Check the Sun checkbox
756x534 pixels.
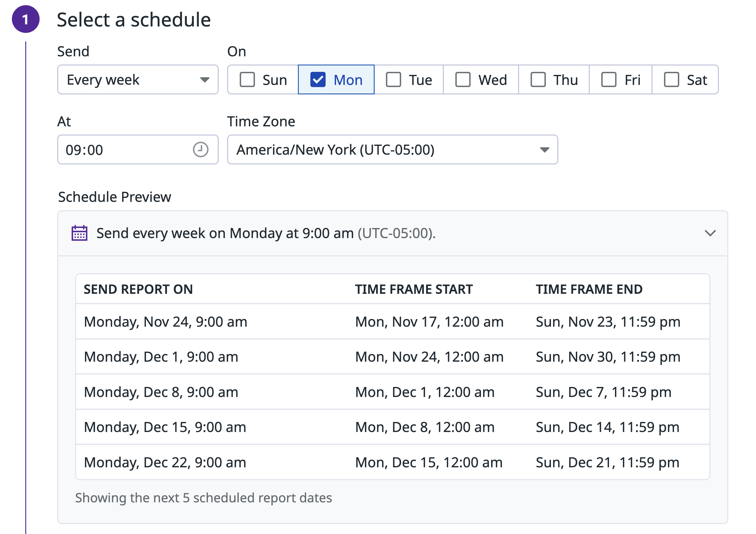(247, 80)
